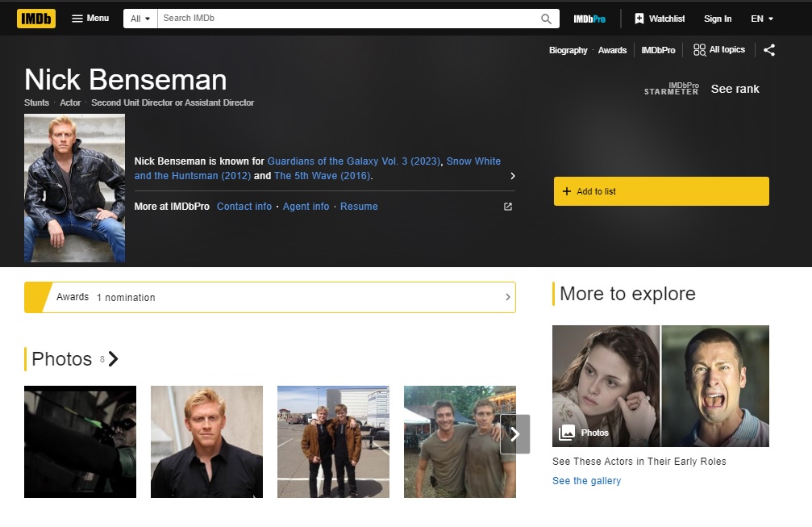Switch to the Biography section

[x=568, y=50]
